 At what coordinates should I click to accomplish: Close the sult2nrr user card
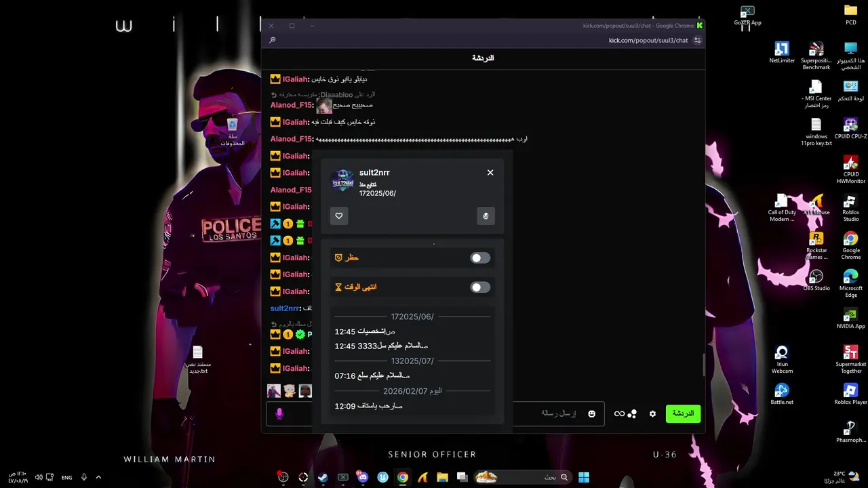(x=490, y=172)
